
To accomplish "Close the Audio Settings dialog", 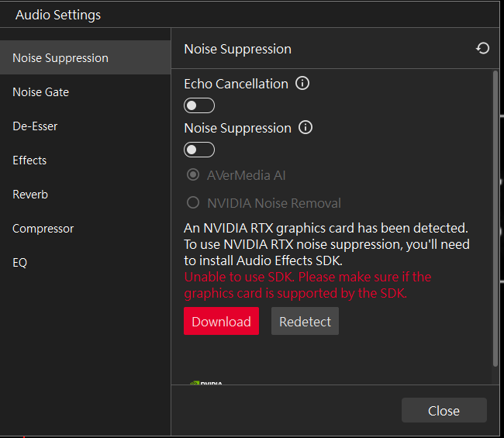I will [444, 411].
